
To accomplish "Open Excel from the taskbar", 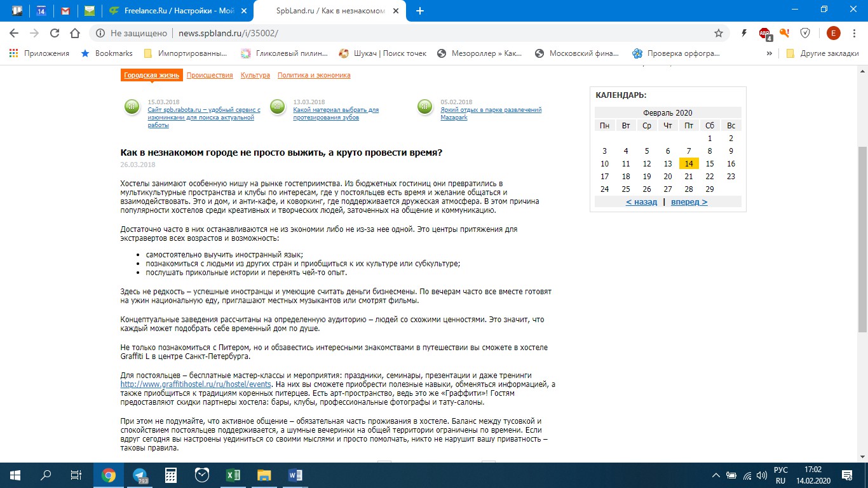I will pos(233,475).
